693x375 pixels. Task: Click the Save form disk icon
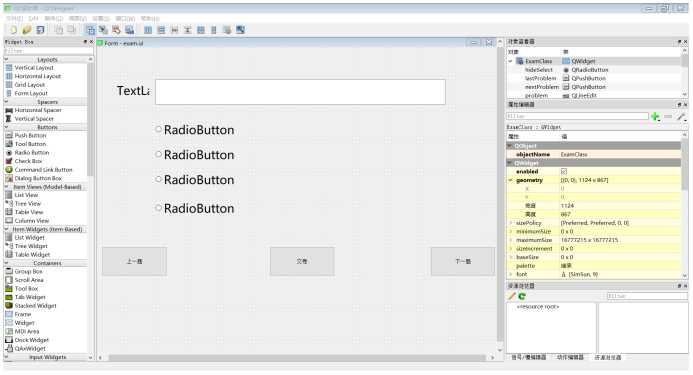pos(40,30)
